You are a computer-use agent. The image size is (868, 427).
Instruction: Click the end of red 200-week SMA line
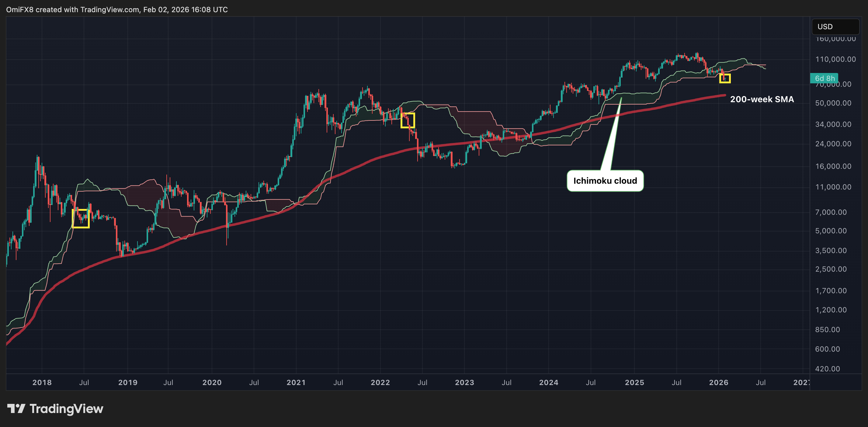[x=724, y=95]
